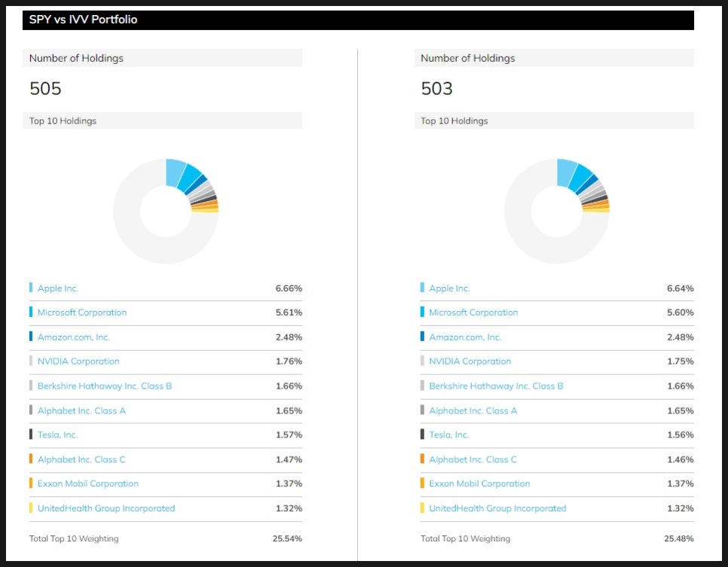The image size is (728, 567).
Task: Click the light-blue swatch beside left-column Apple Inc.
Action: pos(31,288)
